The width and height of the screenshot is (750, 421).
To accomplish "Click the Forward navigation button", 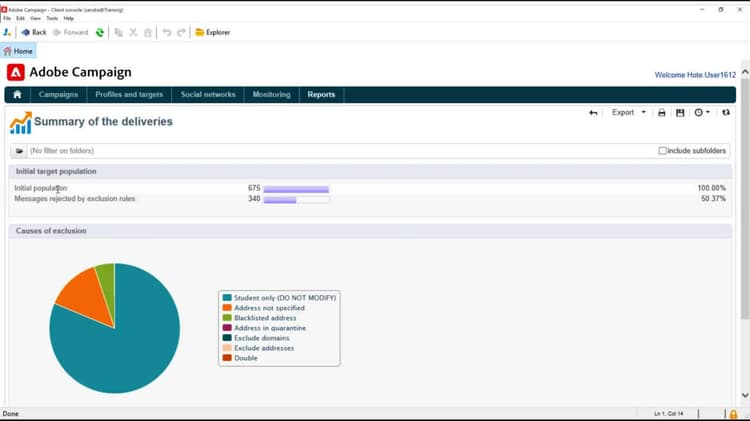I will (71, 33).
